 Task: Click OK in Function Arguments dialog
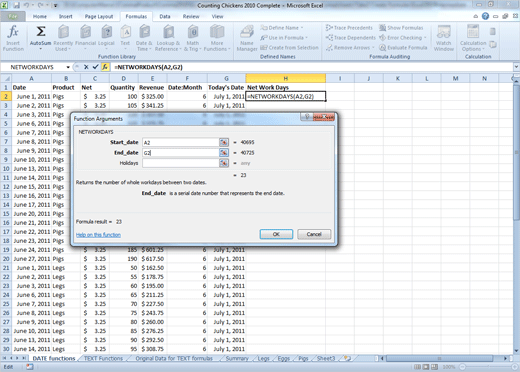point(276,234)
